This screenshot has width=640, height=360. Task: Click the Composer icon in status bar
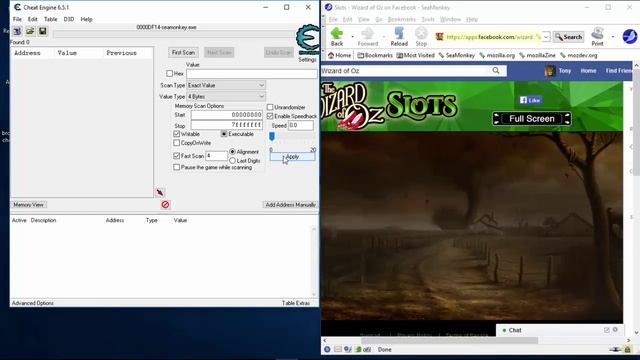tap(348, 349)
